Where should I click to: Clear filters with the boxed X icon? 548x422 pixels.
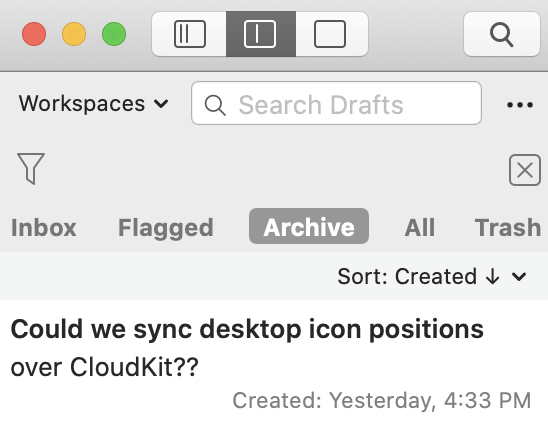coord(525,170)
